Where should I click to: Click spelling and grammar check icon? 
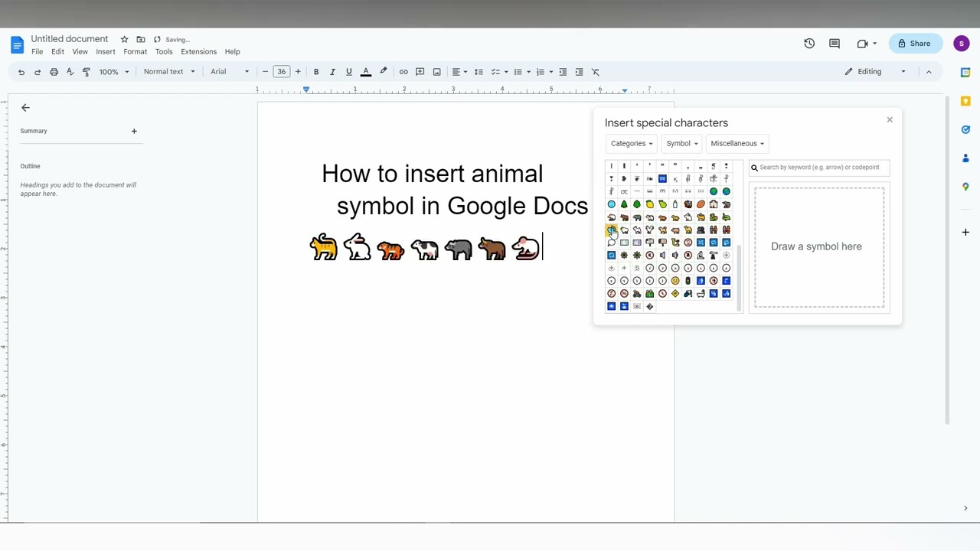(70, 72)
